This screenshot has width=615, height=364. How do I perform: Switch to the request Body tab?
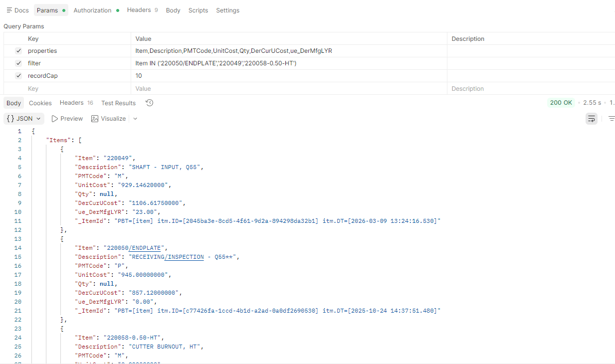click(x=173, y=10)
